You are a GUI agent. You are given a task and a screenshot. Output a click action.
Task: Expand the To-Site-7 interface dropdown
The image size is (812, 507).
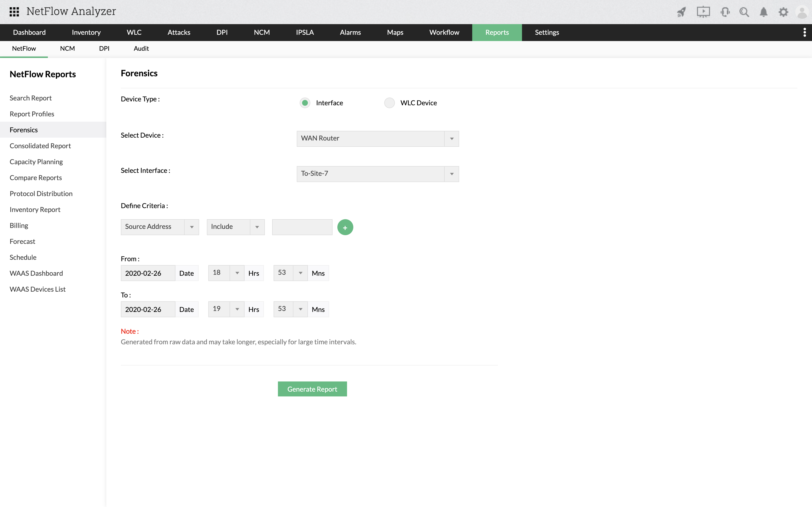pos(377,174)
